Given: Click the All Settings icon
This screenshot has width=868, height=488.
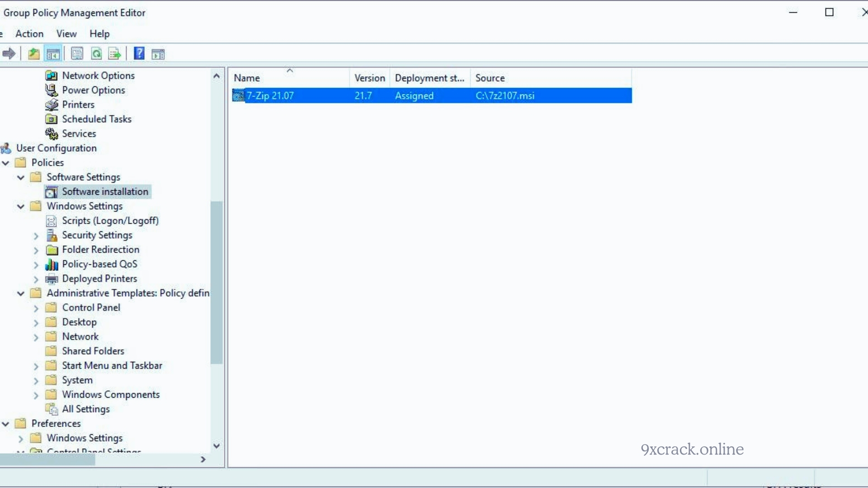Looking at the screenshot, I should coord(52,409).
